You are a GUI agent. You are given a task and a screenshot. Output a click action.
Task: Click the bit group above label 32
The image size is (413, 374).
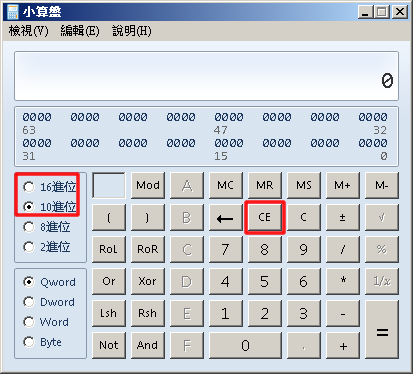coord(373,117)
